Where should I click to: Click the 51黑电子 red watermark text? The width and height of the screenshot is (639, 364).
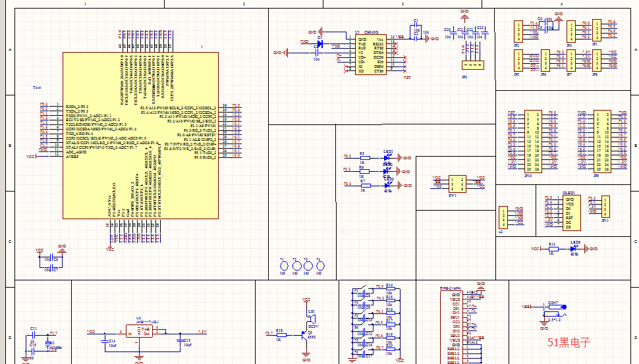pyautogui.click(x=569, y=342)
